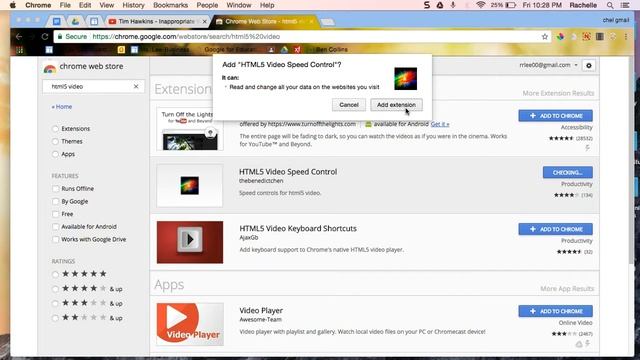This screenshot has height=360, width=640.
Task: Click the multicolored extension icon in the toolbar
Action: (x=560, y=37)
